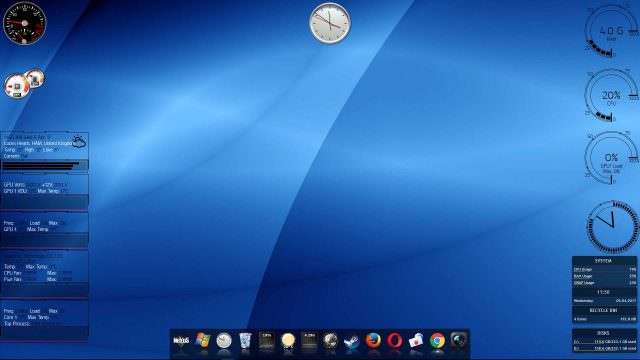
Task: Open the Recycle Bin icon in dock
Action: coord(245,340)
